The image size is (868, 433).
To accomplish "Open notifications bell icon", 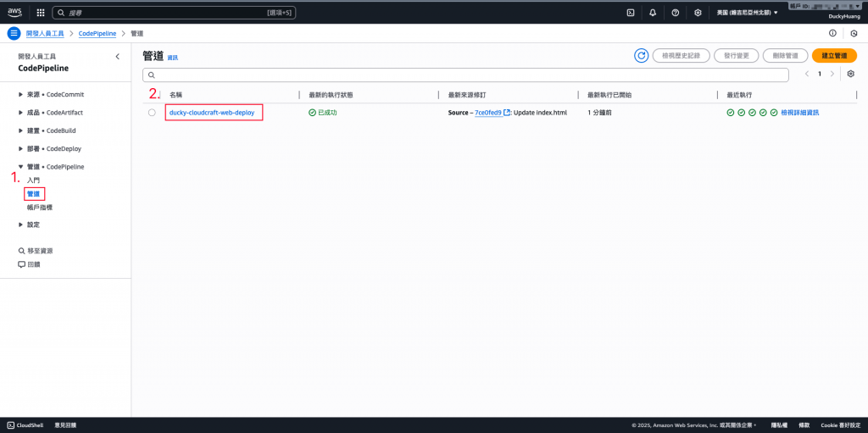I will [653, 12].
